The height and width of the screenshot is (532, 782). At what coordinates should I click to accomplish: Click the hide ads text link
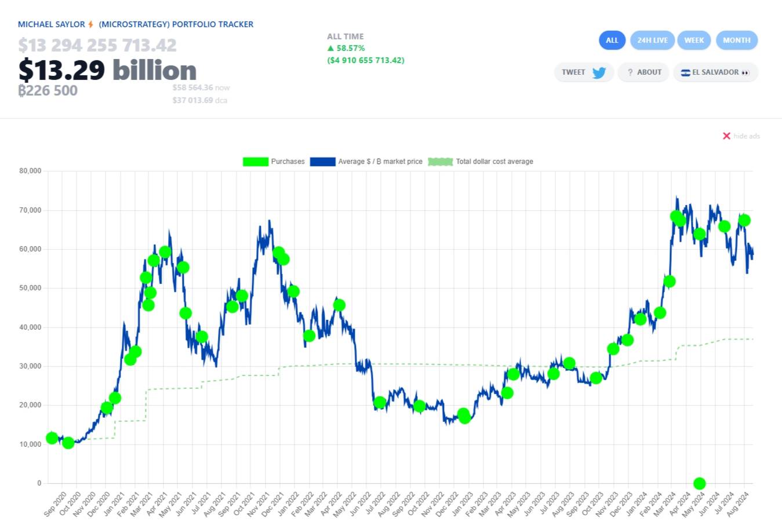click(x=747, y=136)
